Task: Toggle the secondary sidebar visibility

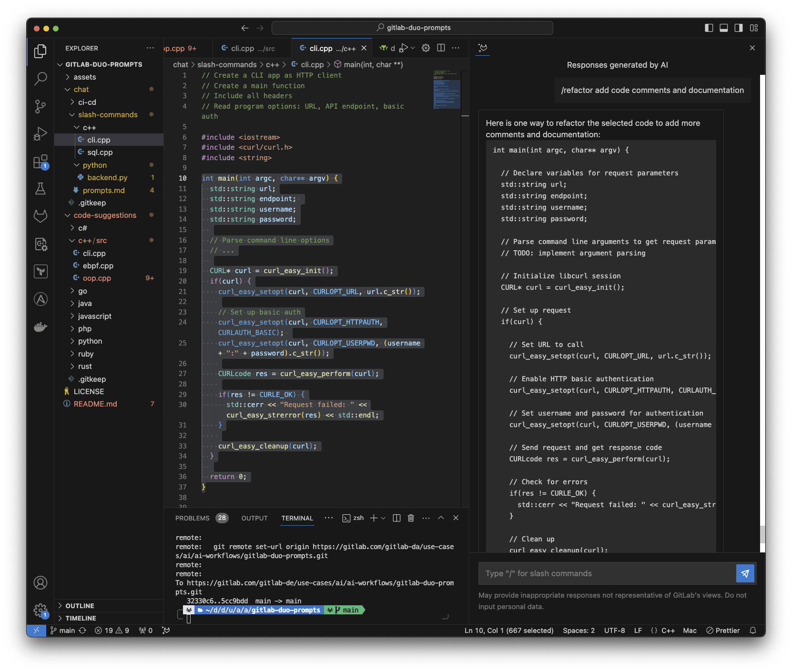Action: pyautogui.click(x=739, y=28)
